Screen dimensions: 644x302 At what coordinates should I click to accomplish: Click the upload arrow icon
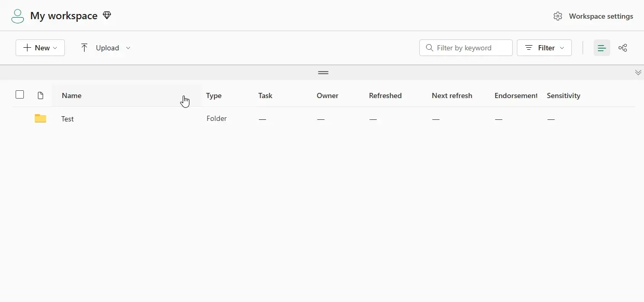(x=84, y=47)
